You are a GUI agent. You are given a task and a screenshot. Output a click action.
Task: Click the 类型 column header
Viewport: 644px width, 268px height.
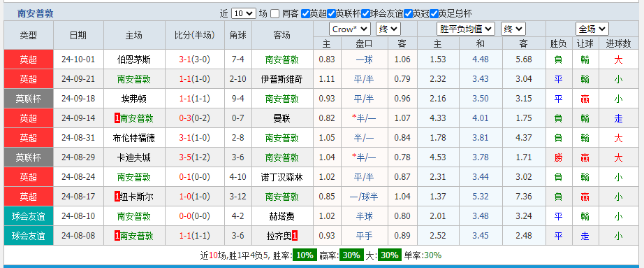pyautogui.click(x=29, y=36)
